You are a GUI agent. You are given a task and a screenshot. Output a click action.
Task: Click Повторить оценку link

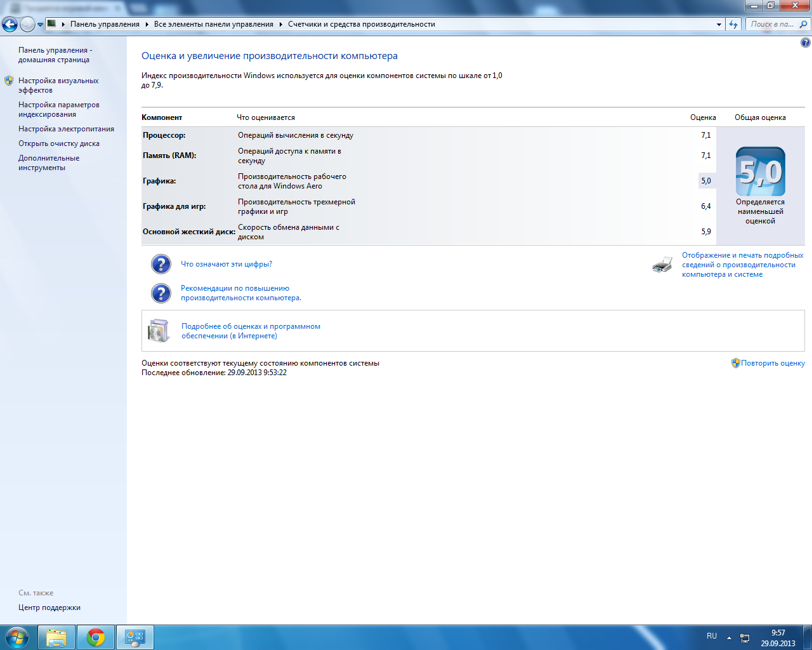click(x=773, y=363)
